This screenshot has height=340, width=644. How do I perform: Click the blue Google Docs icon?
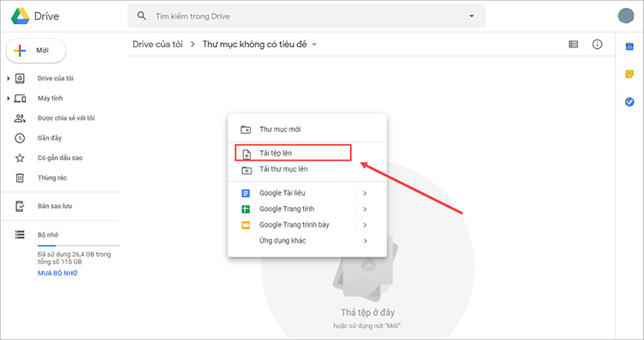tap(246, 193)
